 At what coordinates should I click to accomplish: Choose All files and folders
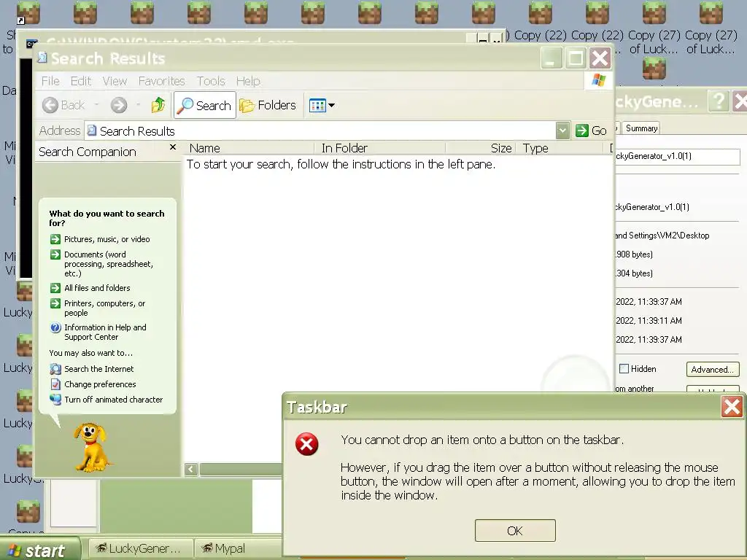(x=97, y=287)
